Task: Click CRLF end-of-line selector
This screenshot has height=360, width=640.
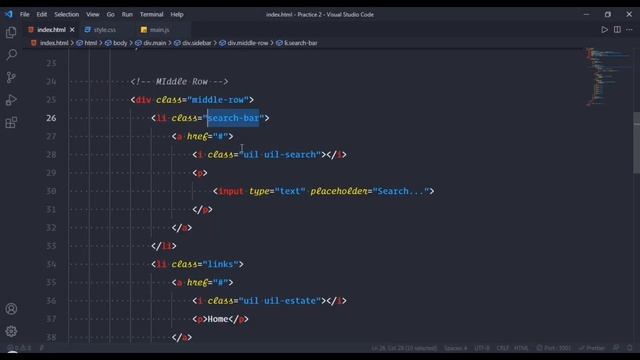Action: pyautogui.click(x=502, y=348)
